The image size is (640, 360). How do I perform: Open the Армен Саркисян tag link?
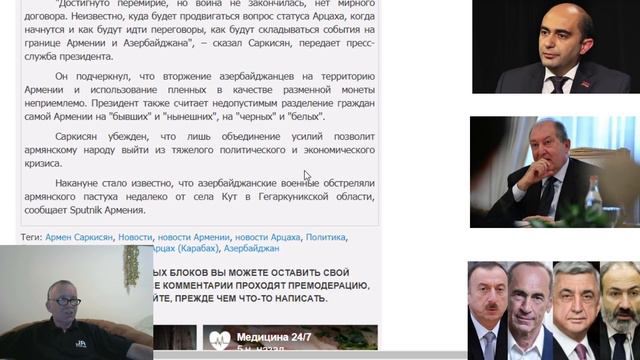(79, 237)
